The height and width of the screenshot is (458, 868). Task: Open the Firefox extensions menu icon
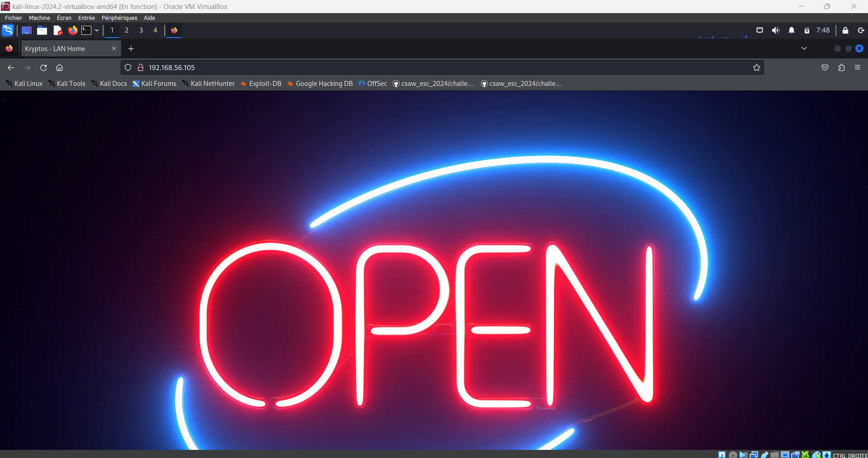pyautogui.click(x=841, y=68)
